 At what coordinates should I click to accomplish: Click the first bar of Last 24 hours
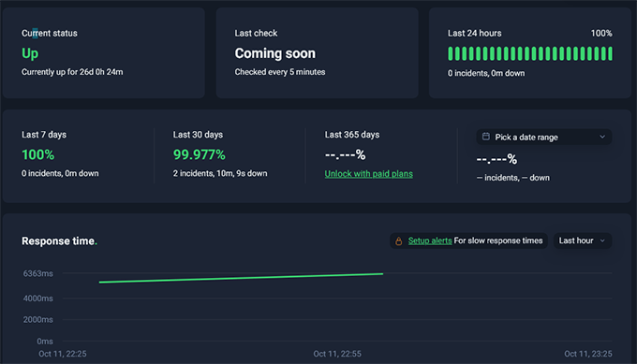(451, 53)
